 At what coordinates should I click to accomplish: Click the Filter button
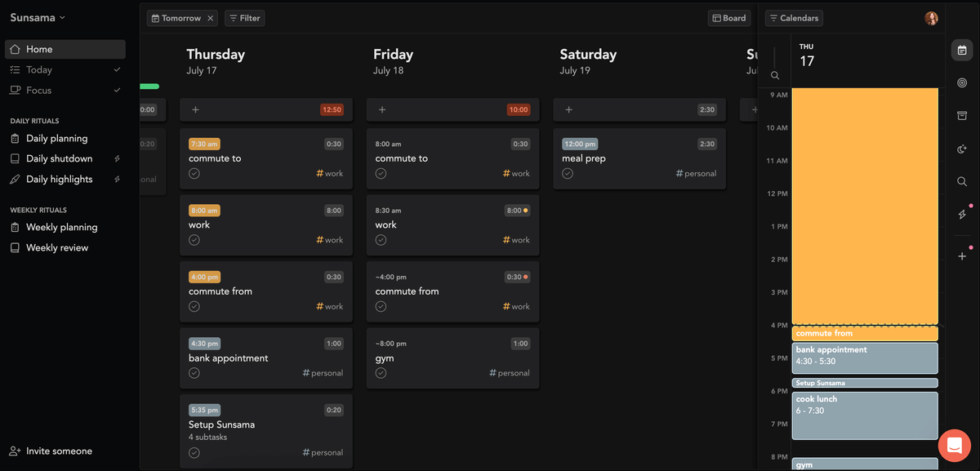pyautogui.click(x=244, y=18)
